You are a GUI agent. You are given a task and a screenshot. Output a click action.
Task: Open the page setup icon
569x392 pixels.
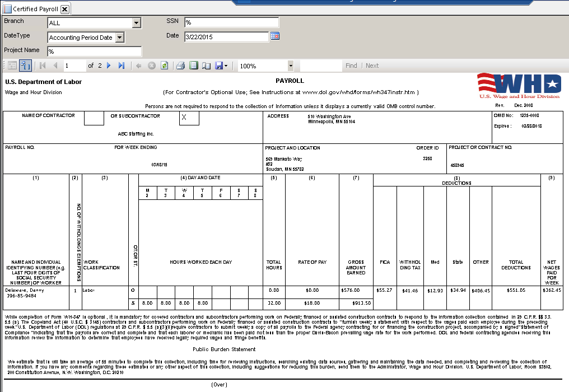click(206, 66)
